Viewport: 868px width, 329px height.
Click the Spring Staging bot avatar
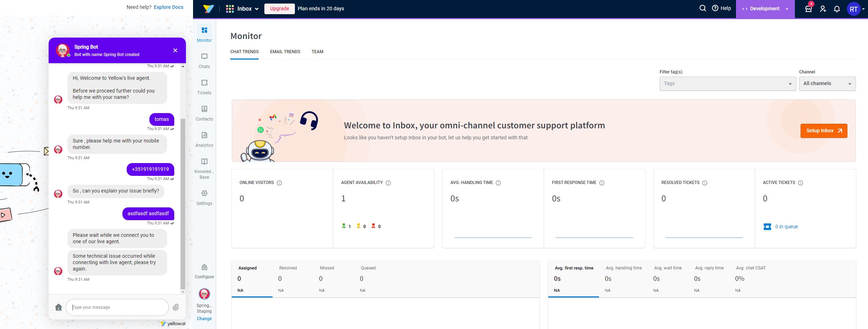(x=204, y=294)
